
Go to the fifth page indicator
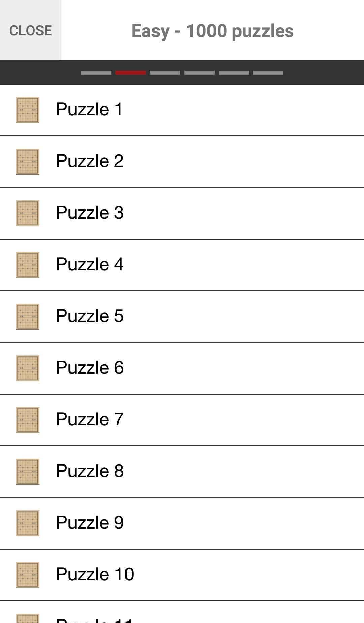pyautogui.click(x=234, y=73)
